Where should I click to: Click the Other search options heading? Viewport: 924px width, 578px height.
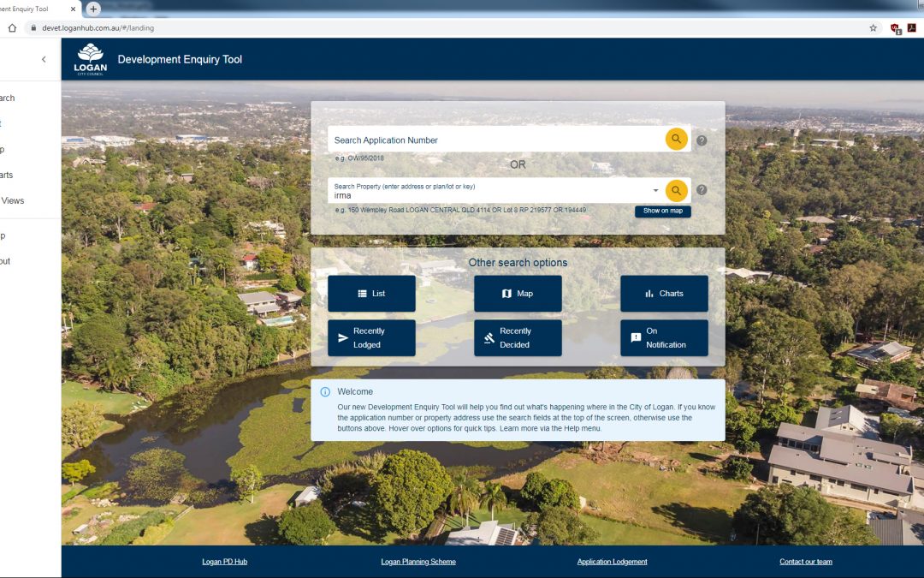click(x=518, y=263)
